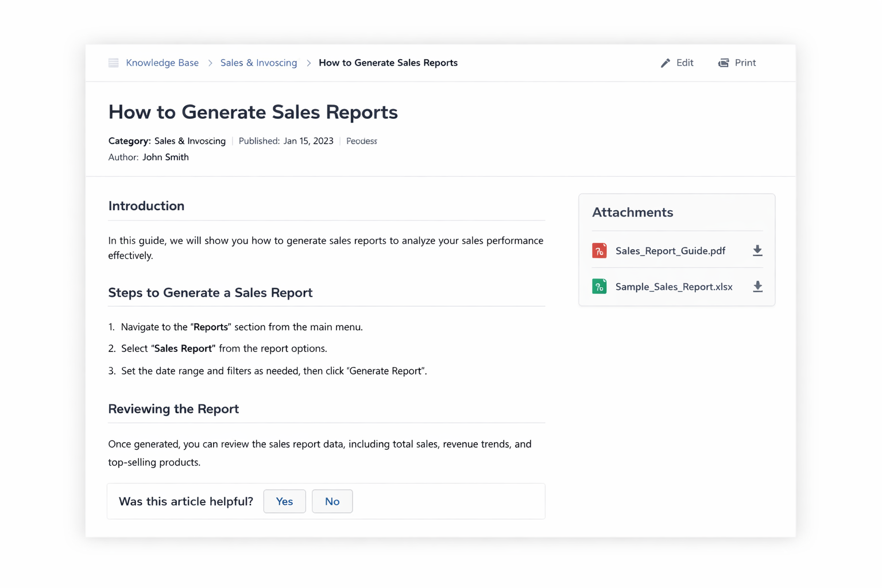Click the red PDF file icon
The height and width of the screenshot is (588, 882).
pyautogui.click(x=599, y=250)
